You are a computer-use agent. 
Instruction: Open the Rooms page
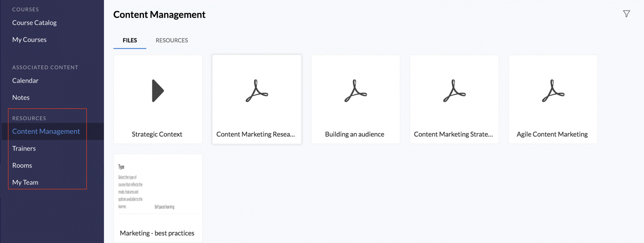click(x=22, y=165)
